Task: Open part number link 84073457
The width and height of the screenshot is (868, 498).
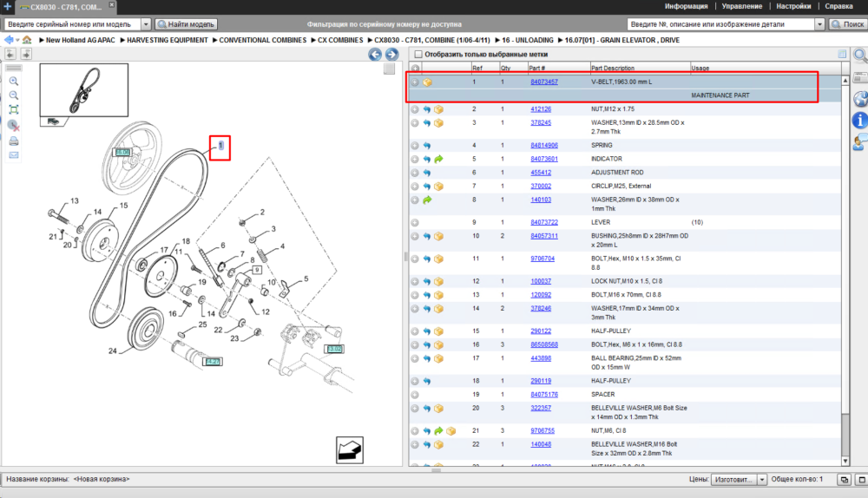Action: pyautogui.click(x=543, y=82)
